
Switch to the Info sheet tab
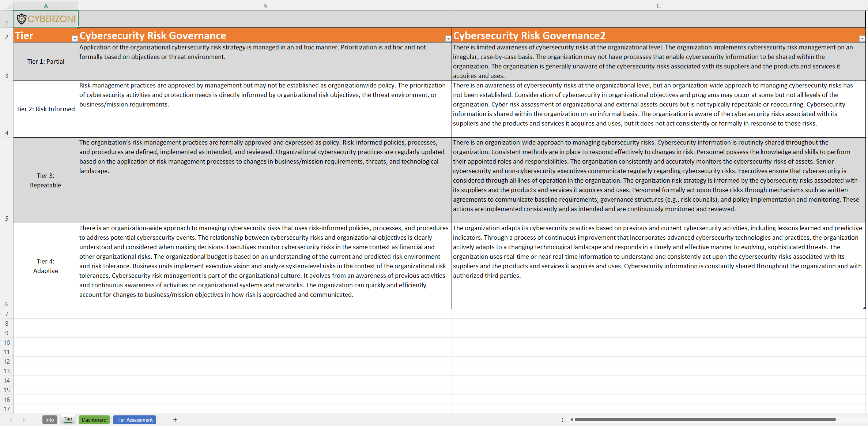coord(50,420)
